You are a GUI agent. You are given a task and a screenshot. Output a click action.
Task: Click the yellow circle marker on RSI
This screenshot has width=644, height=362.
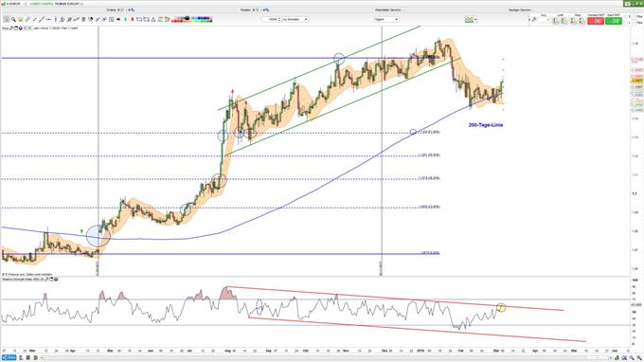pos(501,307)
